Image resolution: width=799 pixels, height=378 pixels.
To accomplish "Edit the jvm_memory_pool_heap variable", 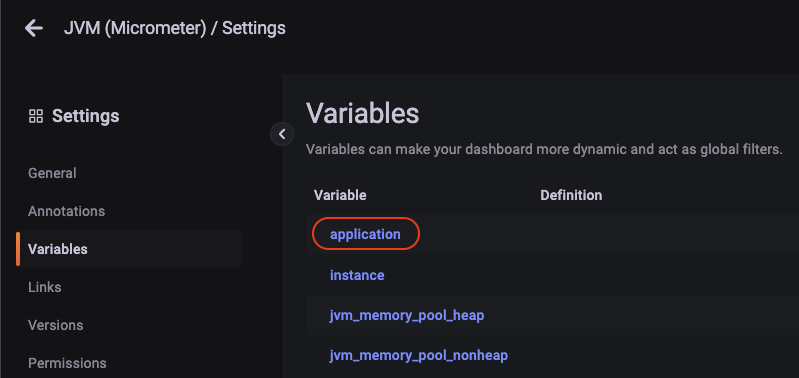I will [407, 315].
